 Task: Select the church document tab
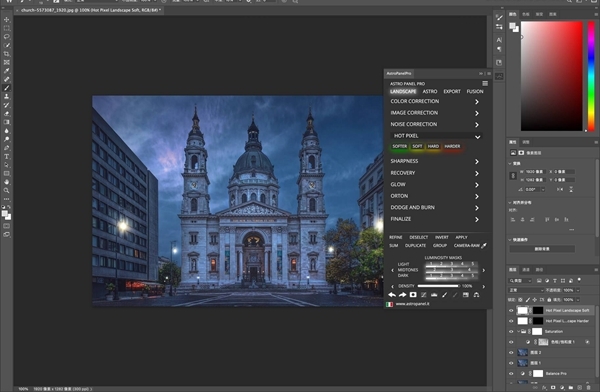90,10
